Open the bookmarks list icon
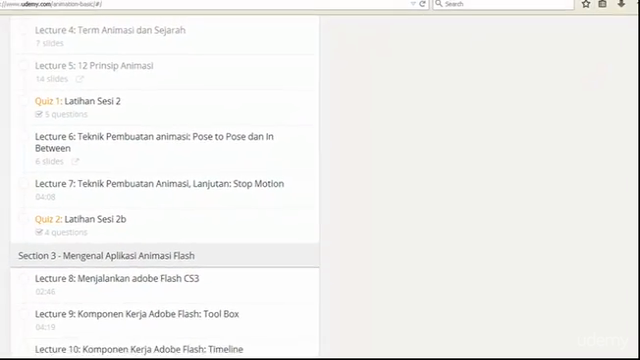 click(x=602, y=4)
